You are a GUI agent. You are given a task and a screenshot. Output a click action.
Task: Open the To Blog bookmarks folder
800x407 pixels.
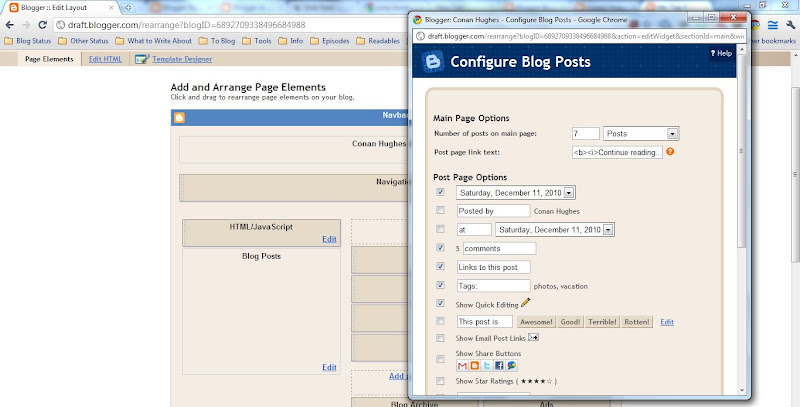click(x=217, y=41)
